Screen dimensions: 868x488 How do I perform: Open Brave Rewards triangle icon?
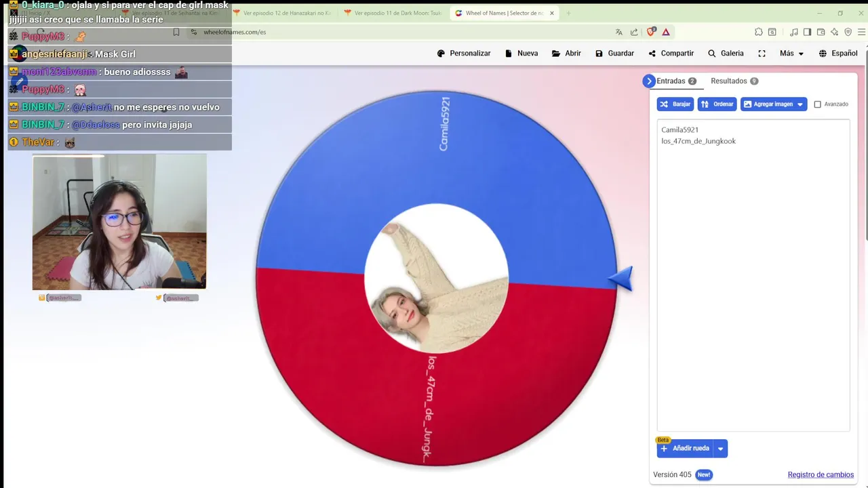[666, 32]
